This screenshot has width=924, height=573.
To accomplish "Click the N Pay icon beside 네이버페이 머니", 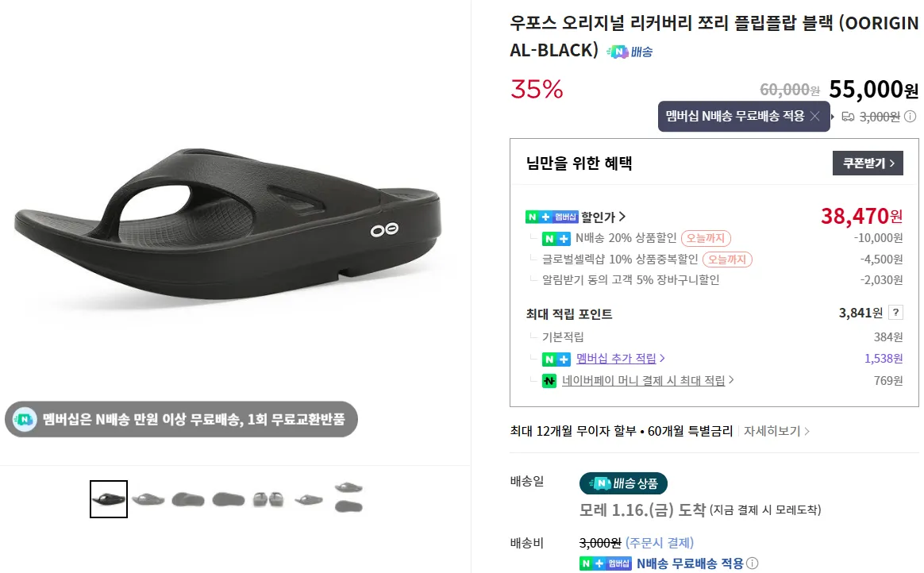I will [x=549, y=381].
